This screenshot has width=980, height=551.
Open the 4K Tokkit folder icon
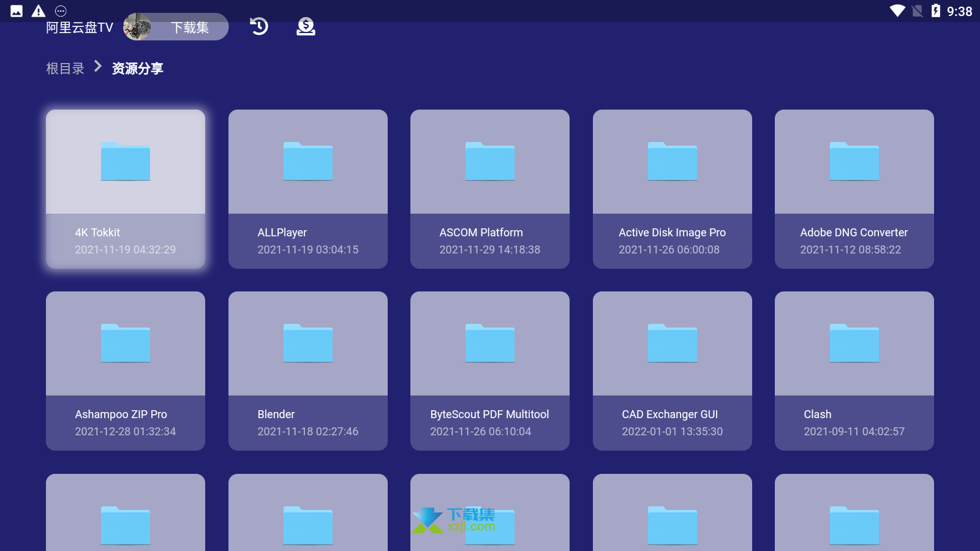click(126, 161)
